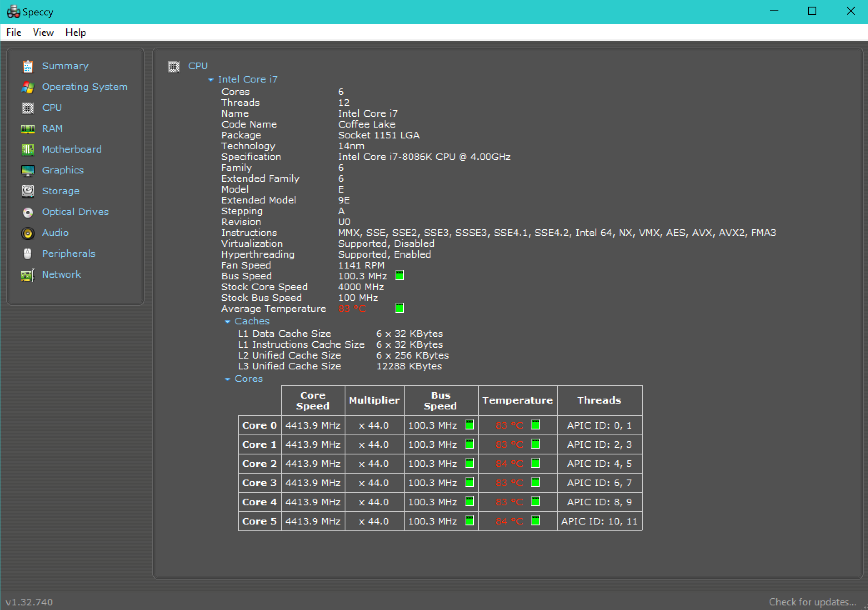Viewport: 868px width, 610px height.
Task: Select the RAM section link
Action: click(53, 128)
